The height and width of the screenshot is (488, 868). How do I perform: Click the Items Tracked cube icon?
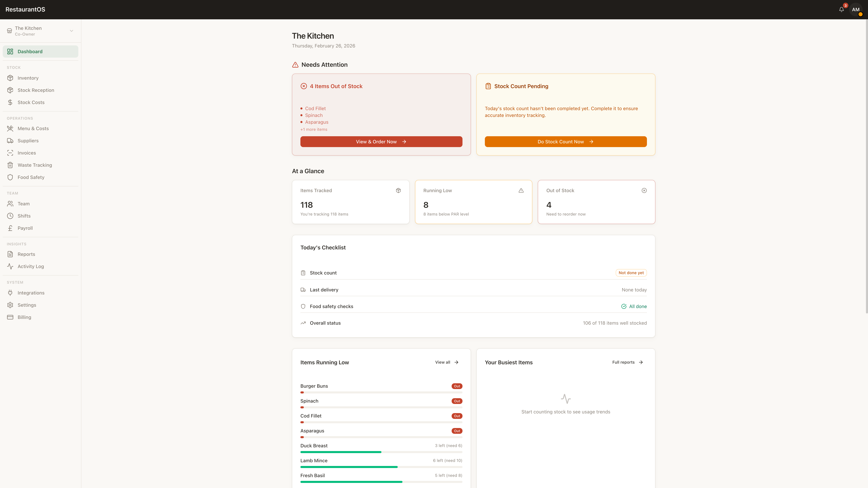click(x=398, y=191)
